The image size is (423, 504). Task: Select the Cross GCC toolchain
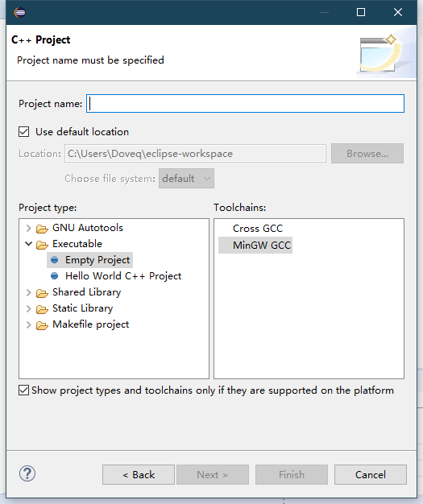[258, 228]
